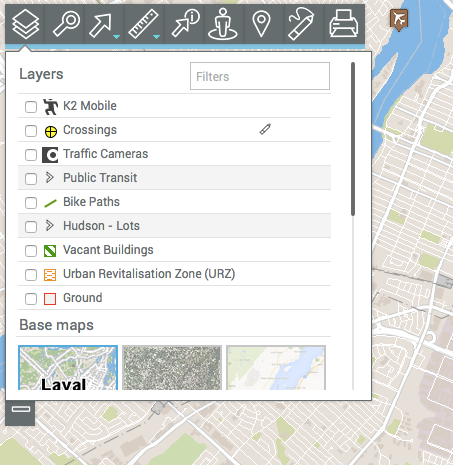Edit Crossings layer with pencil icon
The image size is (453, 465).
(265, 129)
